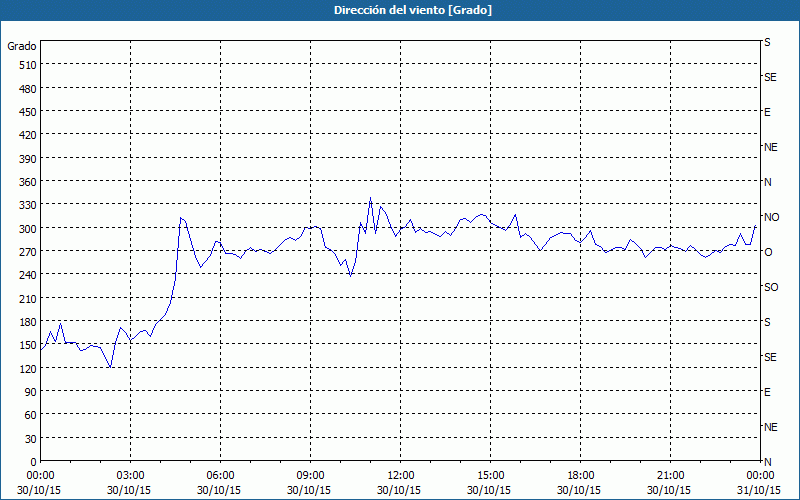Pick the 'S' compass label at 180 level
Viewport: 800px width, 500px height.
coord(767,322)
